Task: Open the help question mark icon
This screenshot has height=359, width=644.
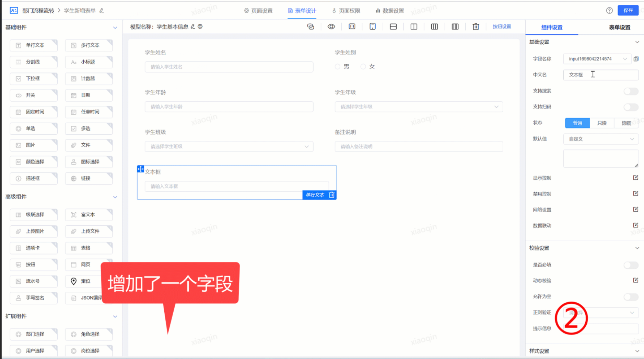Action: pos(609,10)
